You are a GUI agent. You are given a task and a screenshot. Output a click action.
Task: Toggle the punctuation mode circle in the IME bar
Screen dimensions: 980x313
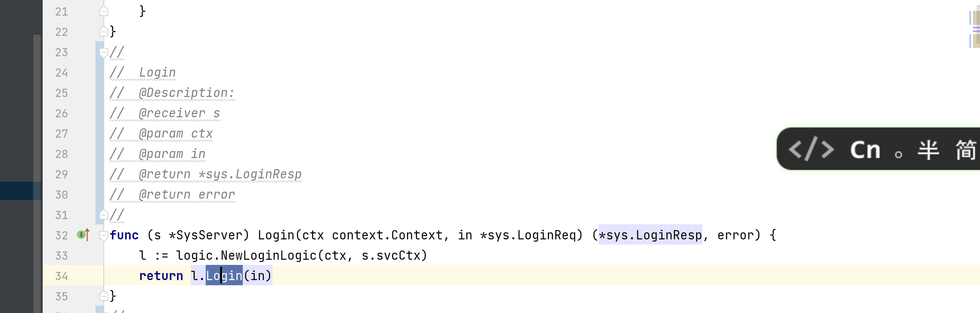tap(898, 154)
